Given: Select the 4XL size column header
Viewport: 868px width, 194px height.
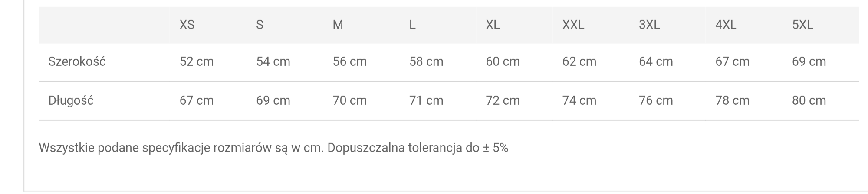Looking at the screenshot, I should [726, 25].
